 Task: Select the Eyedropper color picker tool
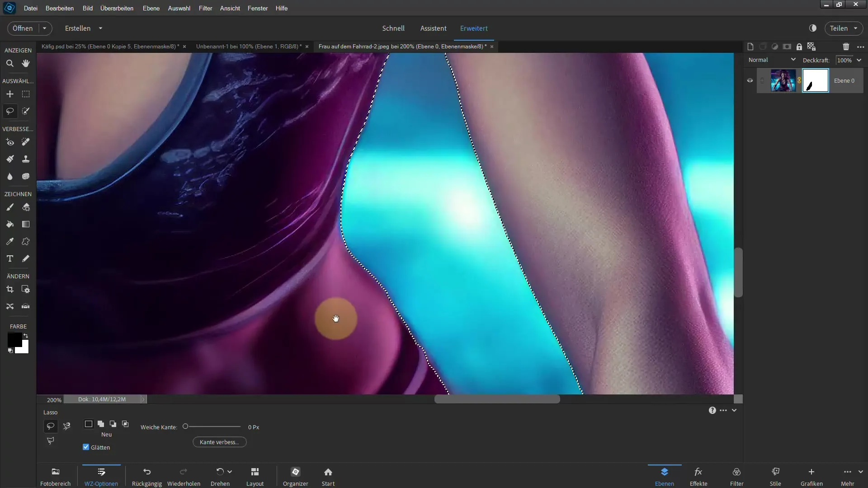[9, 241]
